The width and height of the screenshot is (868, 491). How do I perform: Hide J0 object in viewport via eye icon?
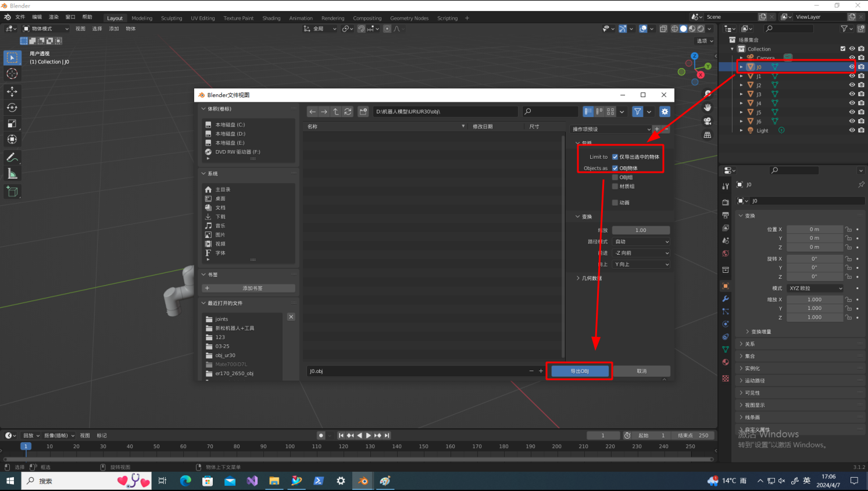[x=852, y=67]
